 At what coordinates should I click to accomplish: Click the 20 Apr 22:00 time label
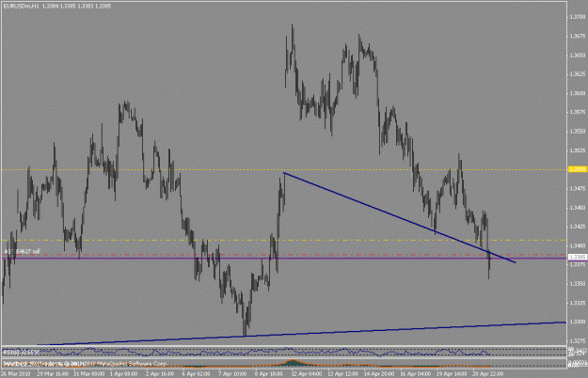point(487,374)
